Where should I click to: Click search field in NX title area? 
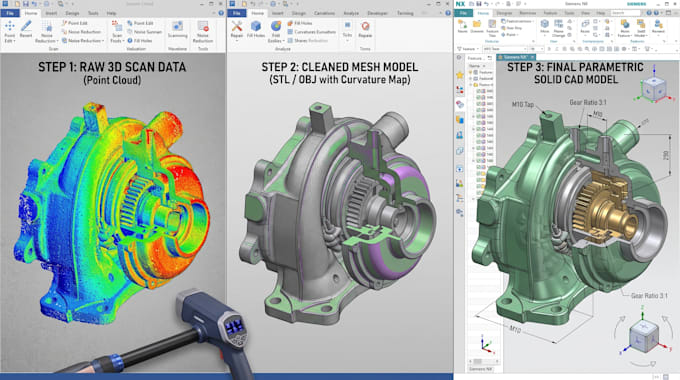pos(625,13)
